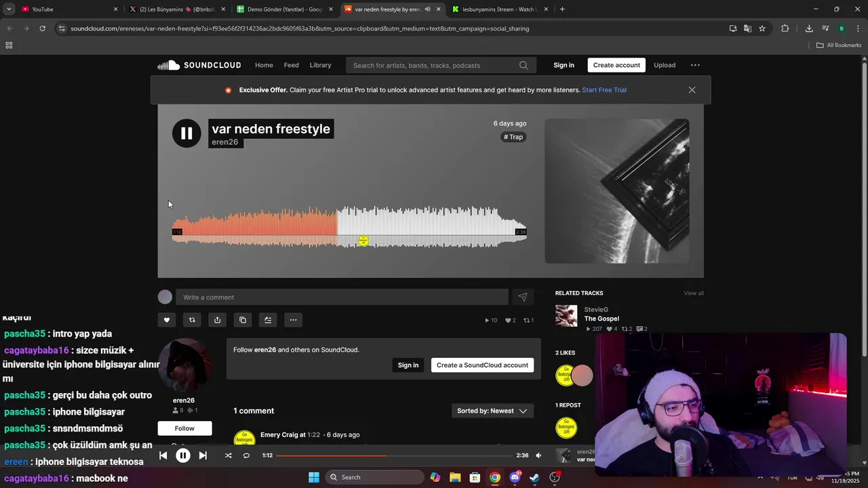Open the More options dots under comment box

[x=293, y=320]
